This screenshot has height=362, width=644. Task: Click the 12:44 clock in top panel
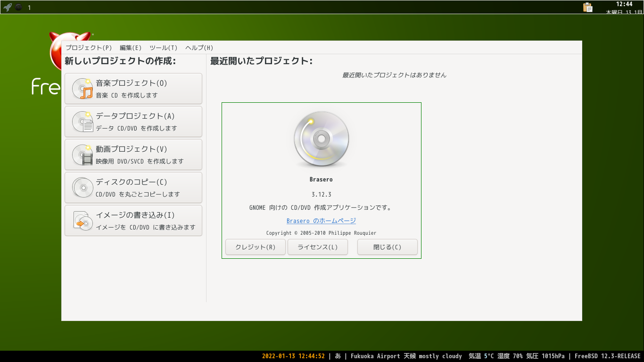624,4
